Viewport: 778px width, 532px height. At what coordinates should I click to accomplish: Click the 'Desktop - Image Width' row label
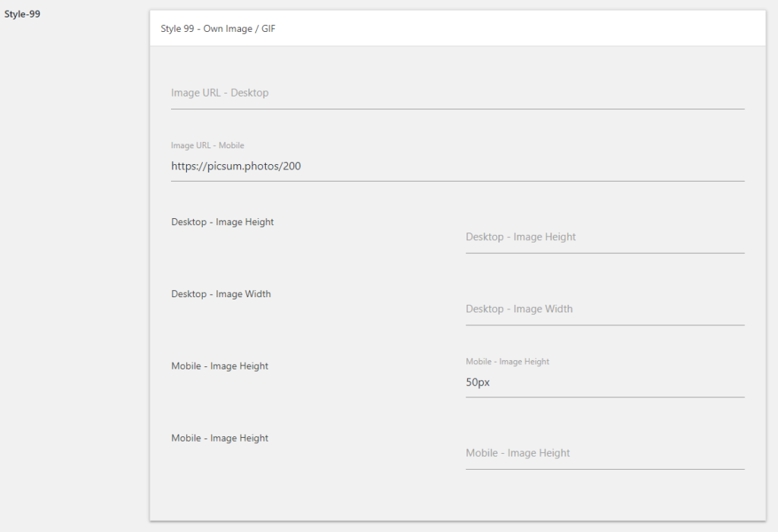pos(221,294)
